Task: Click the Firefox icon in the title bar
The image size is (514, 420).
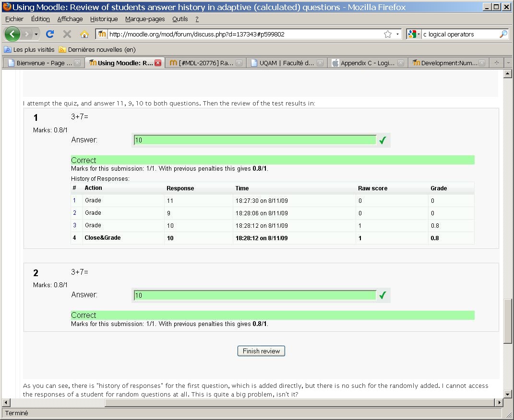Action: (x=7, y=7)
